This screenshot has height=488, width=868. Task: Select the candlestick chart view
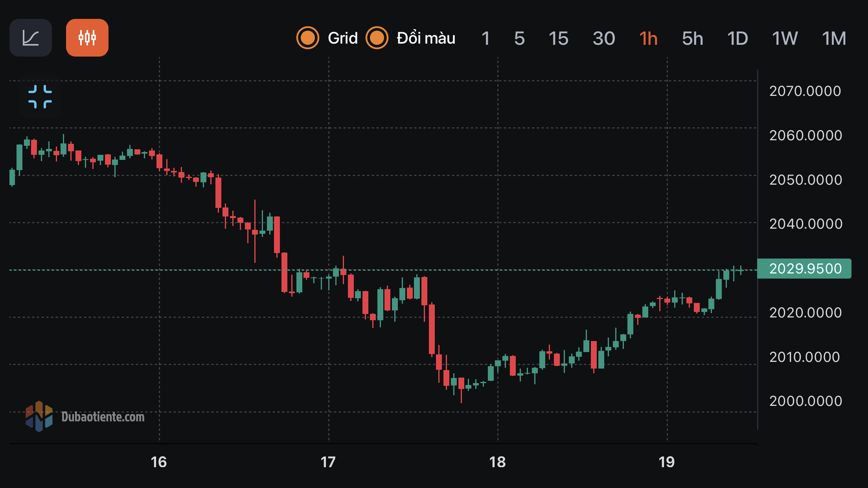click(x=87, y=38)
